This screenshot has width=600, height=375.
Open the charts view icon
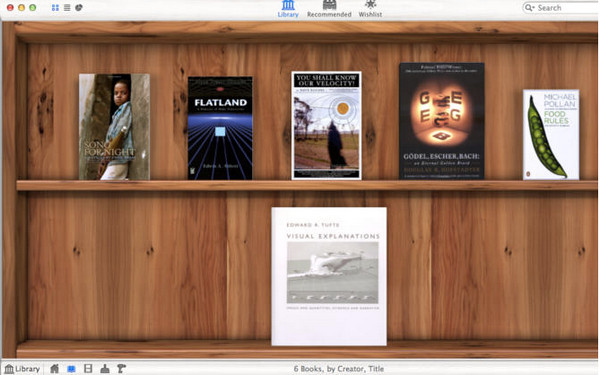[79, 8]
